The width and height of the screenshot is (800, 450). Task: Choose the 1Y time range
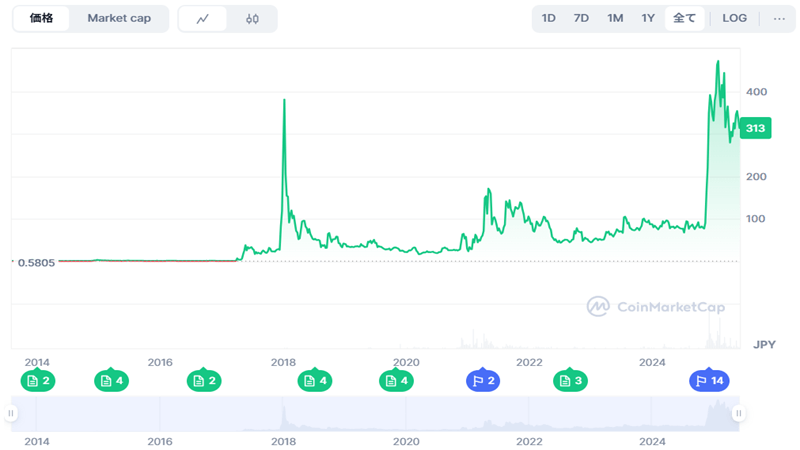[648, 18]
